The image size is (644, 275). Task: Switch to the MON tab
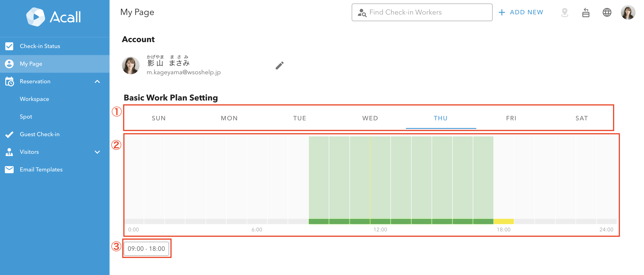click(x=229, y=118)
